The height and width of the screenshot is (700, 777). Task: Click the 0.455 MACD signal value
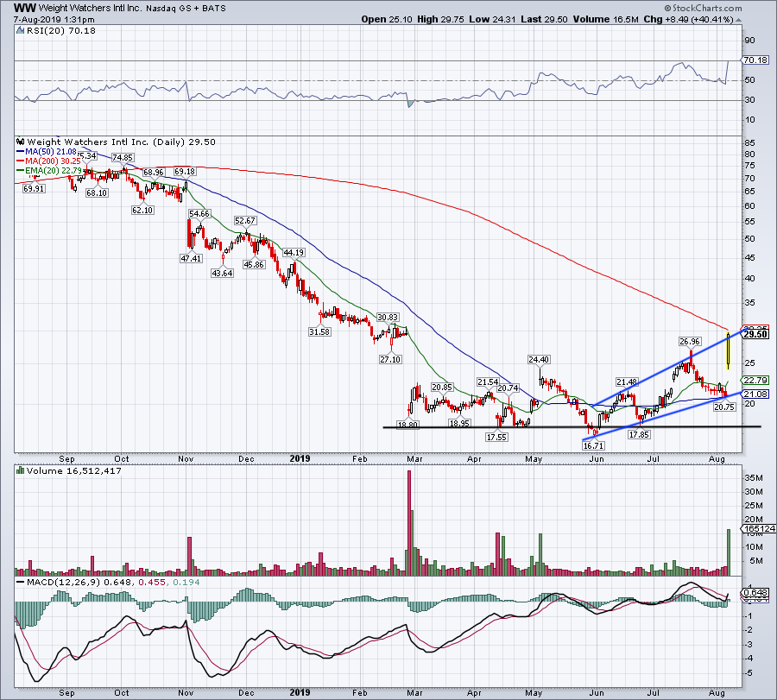(x=152, y=582)
